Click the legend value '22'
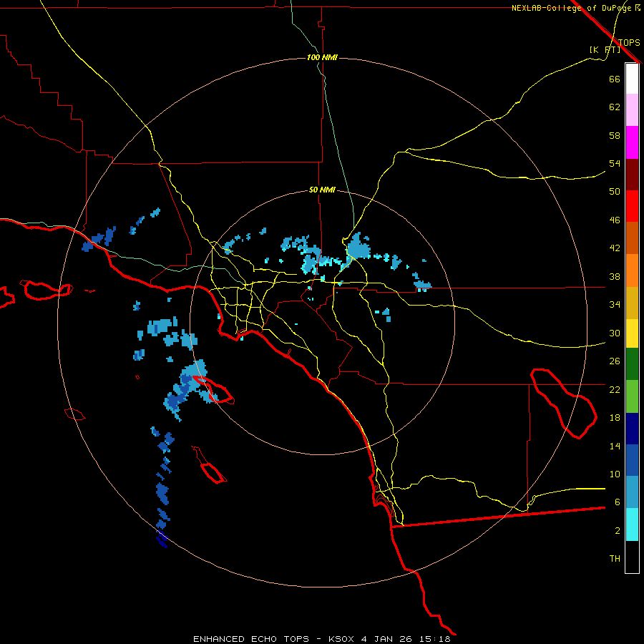Image resolution: width=644 pixels, height=644 pixels. [615, 389]
